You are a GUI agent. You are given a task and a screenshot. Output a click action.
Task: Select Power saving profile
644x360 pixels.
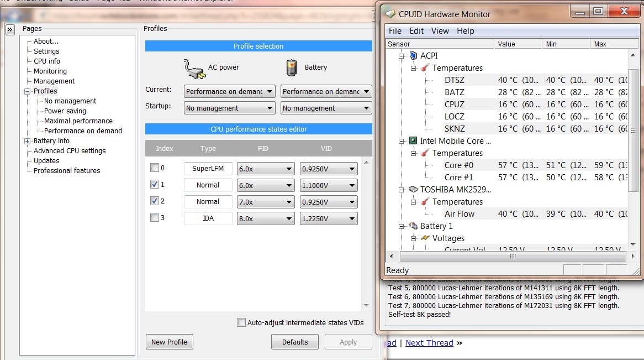coord(65,111)
